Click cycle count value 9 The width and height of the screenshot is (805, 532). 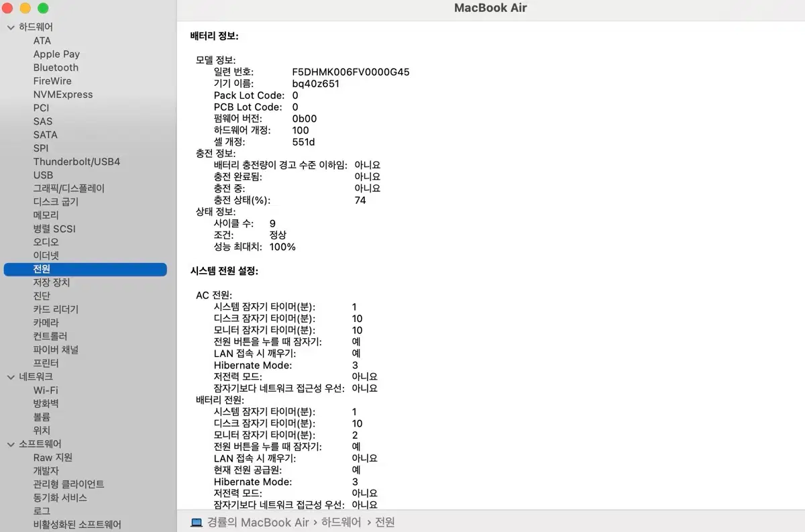(x=272, y=223)
